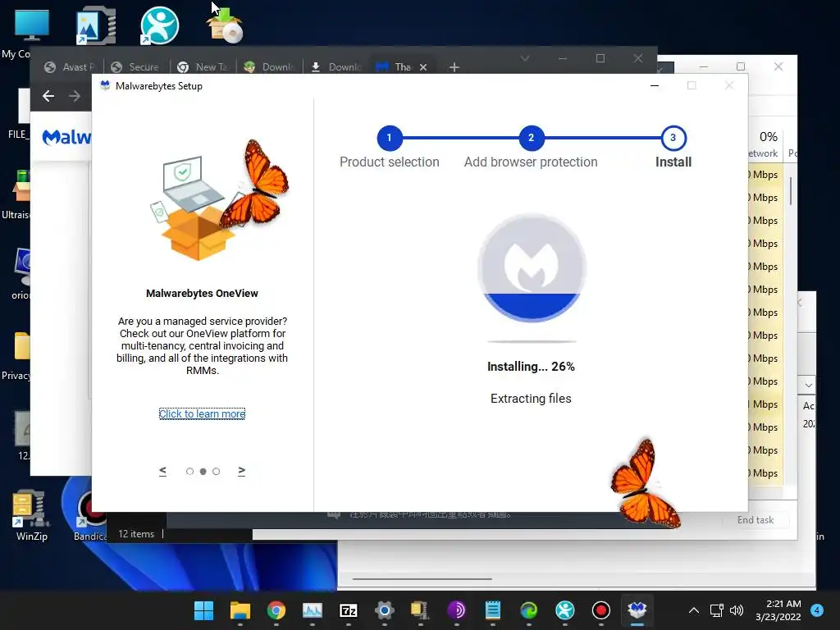Select the second carousel dot
Screen dimensions: 840x630
pyautogui.click(x=203, y=472)
